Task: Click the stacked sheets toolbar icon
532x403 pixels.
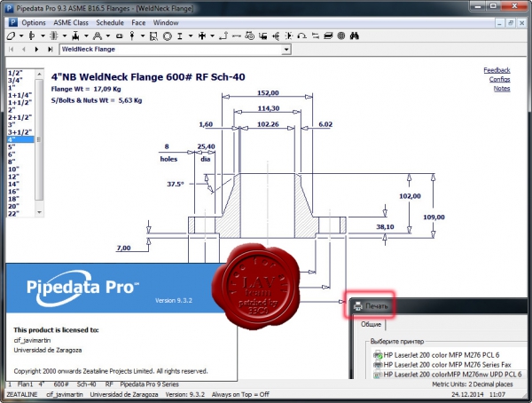Action: click(x=328, y=36)
